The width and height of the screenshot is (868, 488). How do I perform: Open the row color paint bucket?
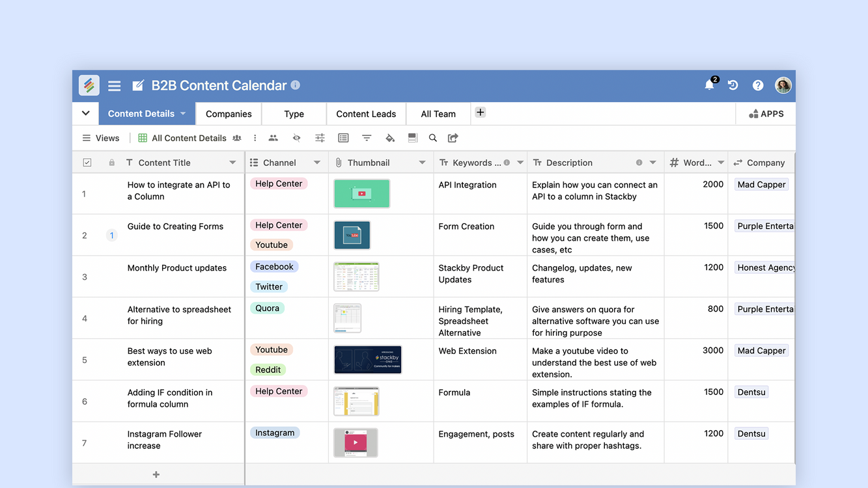pyautogui.click(x=390, y=138)
